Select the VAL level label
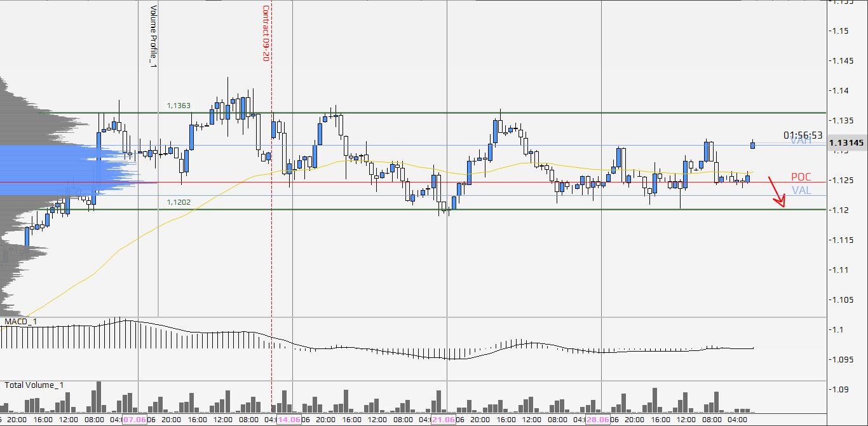This screenshot has width=868, height=426. (801, 191)
